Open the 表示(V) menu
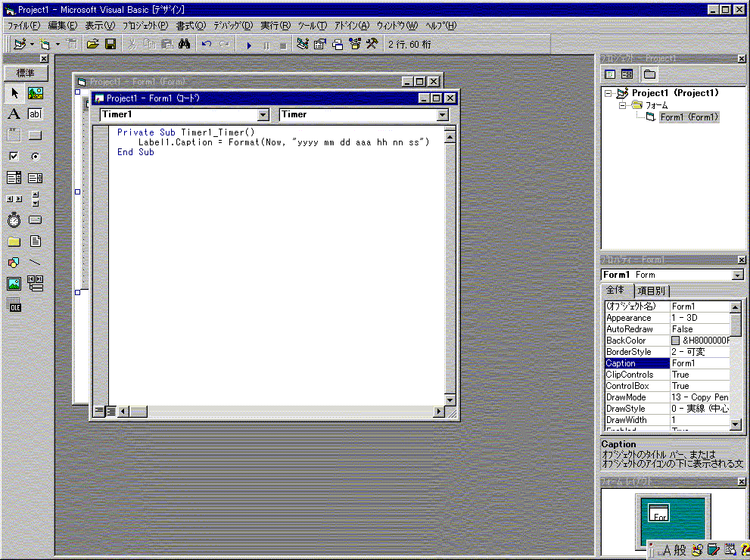This screenshot has height=560, width=750. (100, 26)
